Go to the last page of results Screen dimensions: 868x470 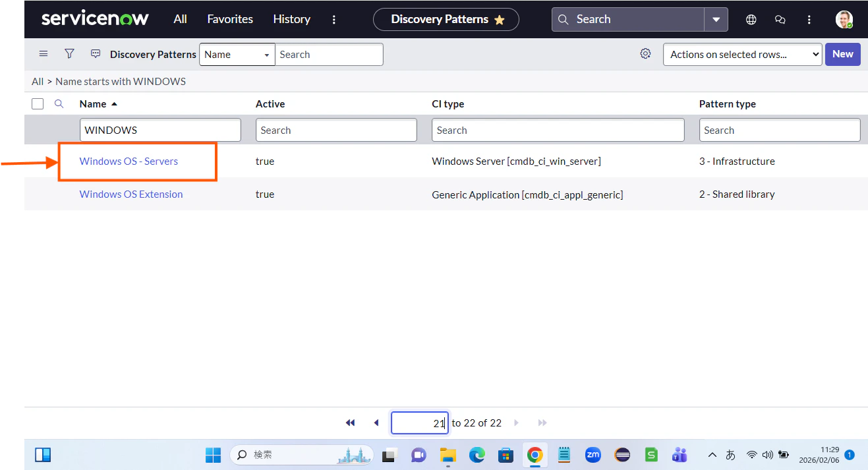542,423
